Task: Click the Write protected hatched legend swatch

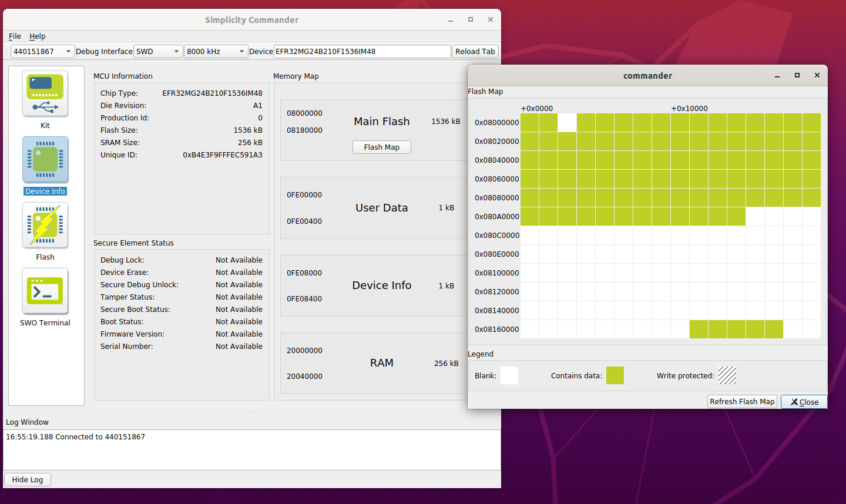Action: pyautogui.click(x=727, y=375)
